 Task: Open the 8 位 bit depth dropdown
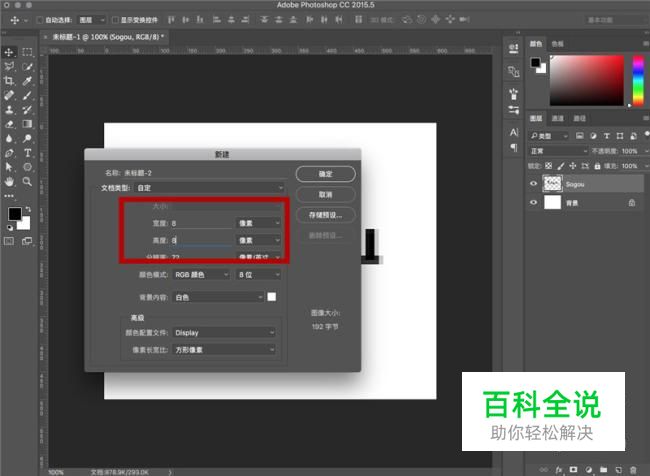258,274
